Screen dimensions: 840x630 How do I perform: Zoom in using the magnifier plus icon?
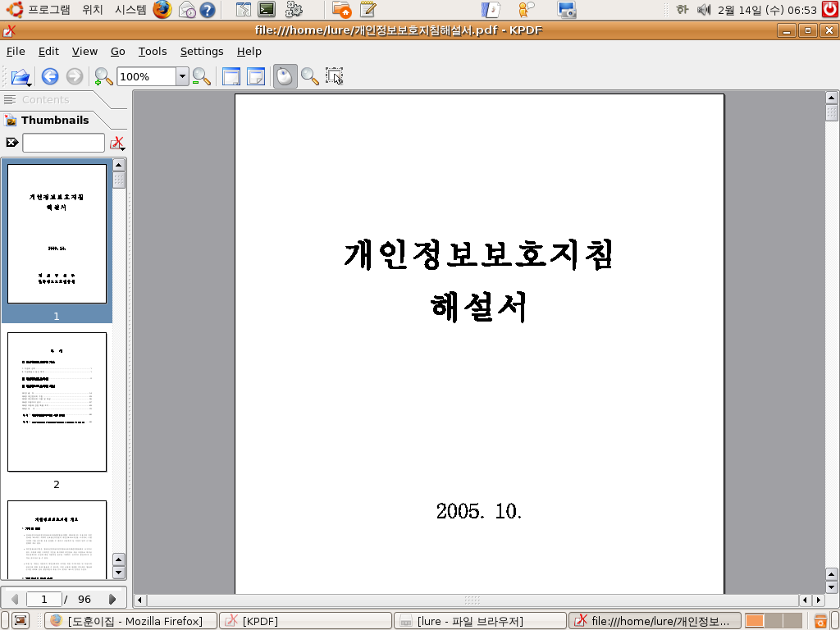(x=102, y=75)
